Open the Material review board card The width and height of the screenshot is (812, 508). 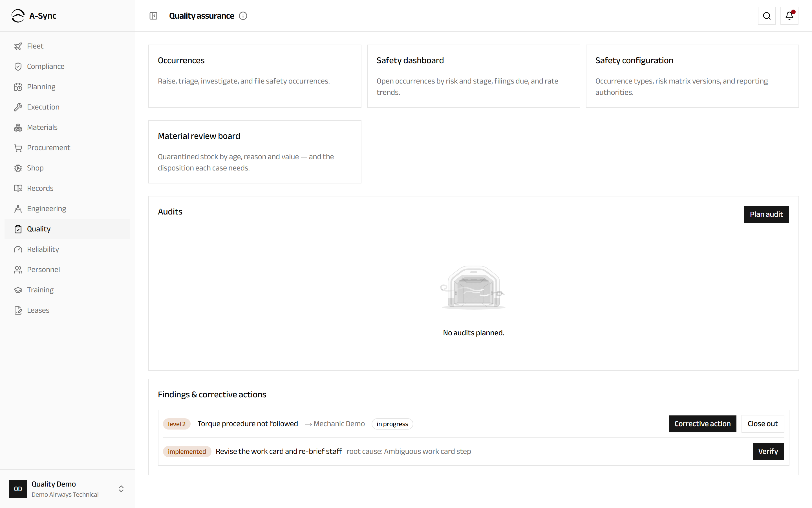[x=255, y=152]
